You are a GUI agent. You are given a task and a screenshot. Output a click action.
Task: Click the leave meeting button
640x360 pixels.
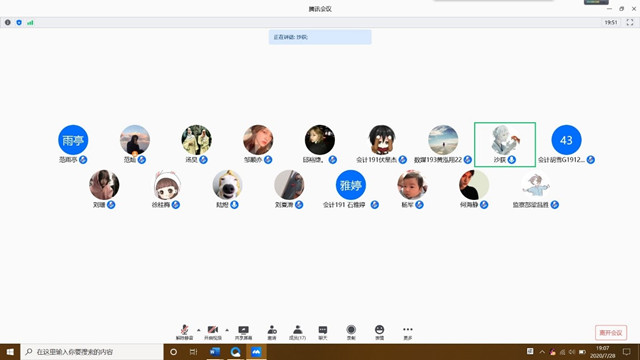pos(611,333)
